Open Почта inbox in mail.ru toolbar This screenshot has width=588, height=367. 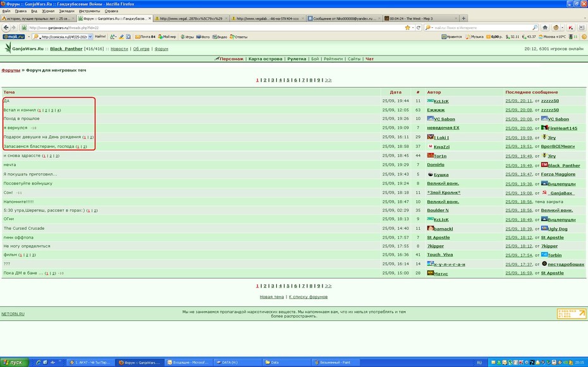[x=145, y=37]
